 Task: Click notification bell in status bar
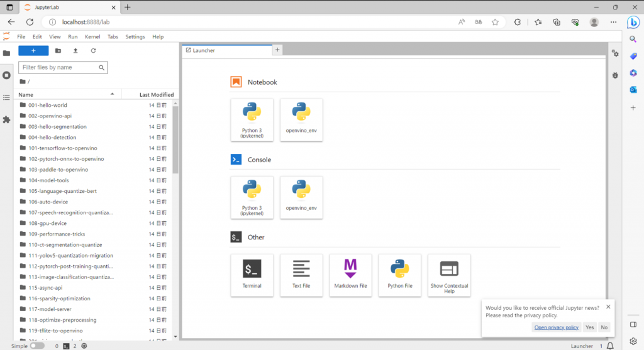point(610,346)
